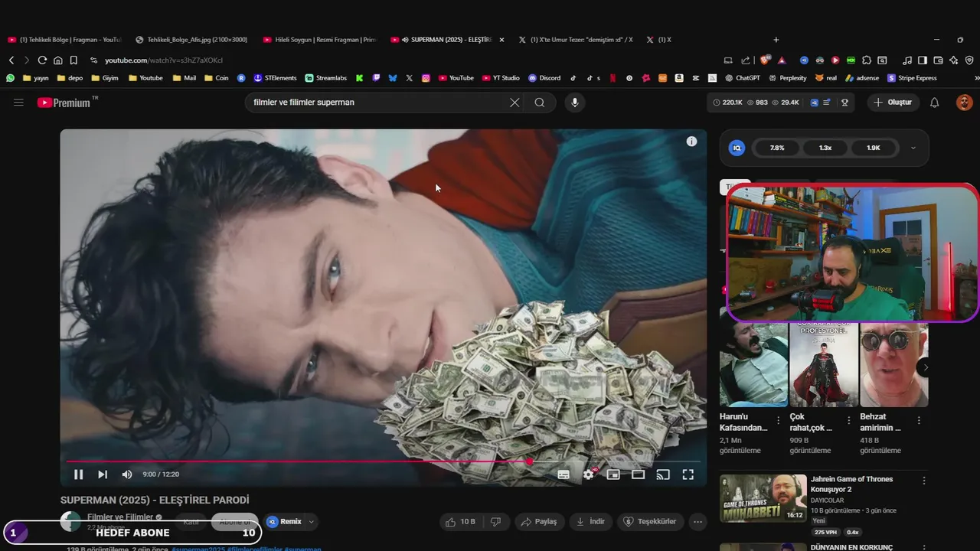Open options for Haruna Kafasından short
980x551 pixels.
779,420
